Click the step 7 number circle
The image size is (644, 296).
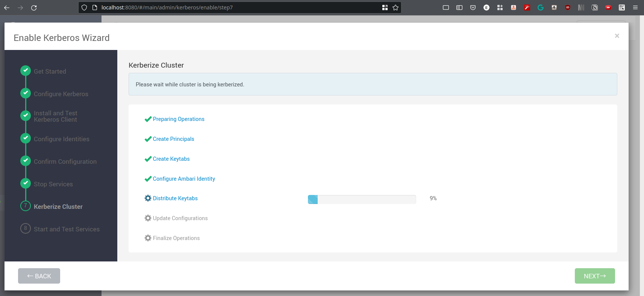pos(26,206)
